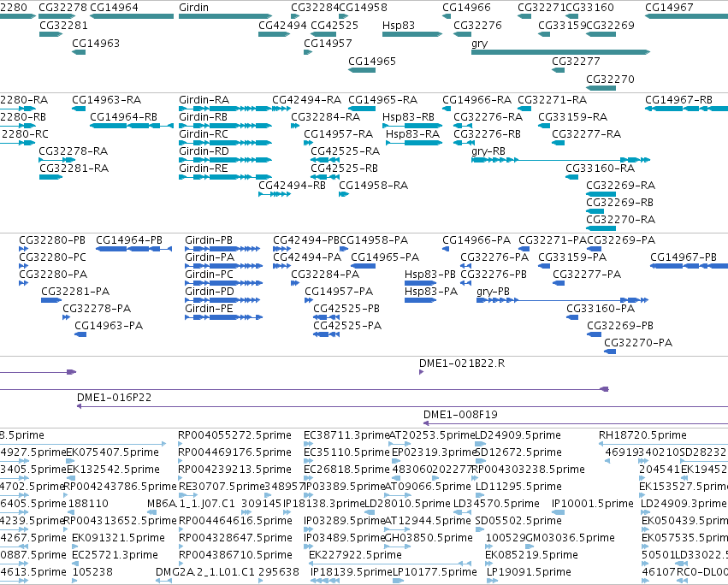Click the CG32276 gene label
728x585 pixels.
tap(477, 25)
